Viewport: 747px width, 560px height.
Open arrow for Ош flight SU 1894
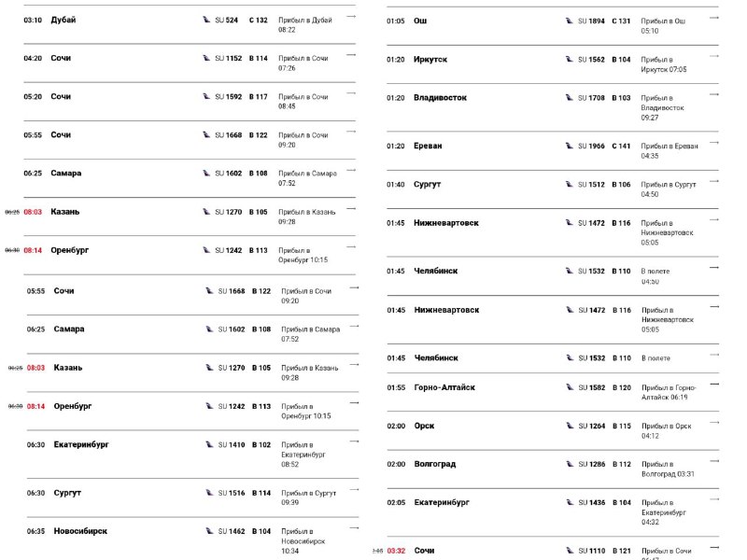pos(714,18)
